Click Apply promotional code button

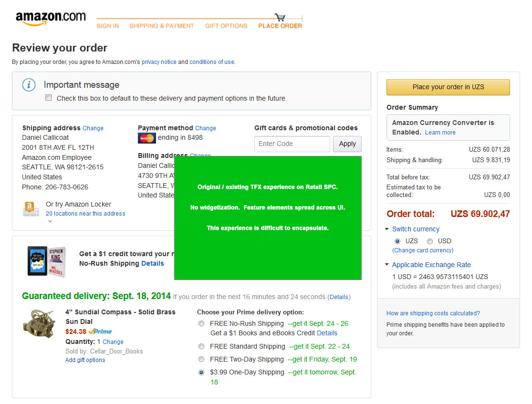347,144
